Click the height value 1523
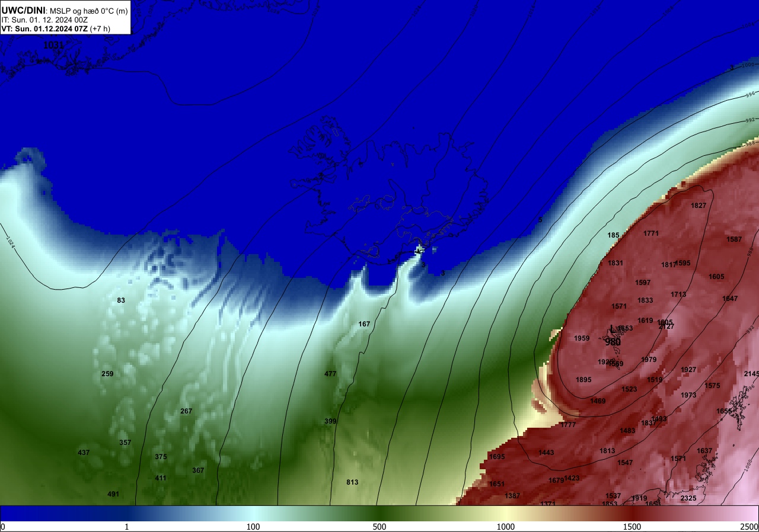759x532 pixels. point(629,389)
